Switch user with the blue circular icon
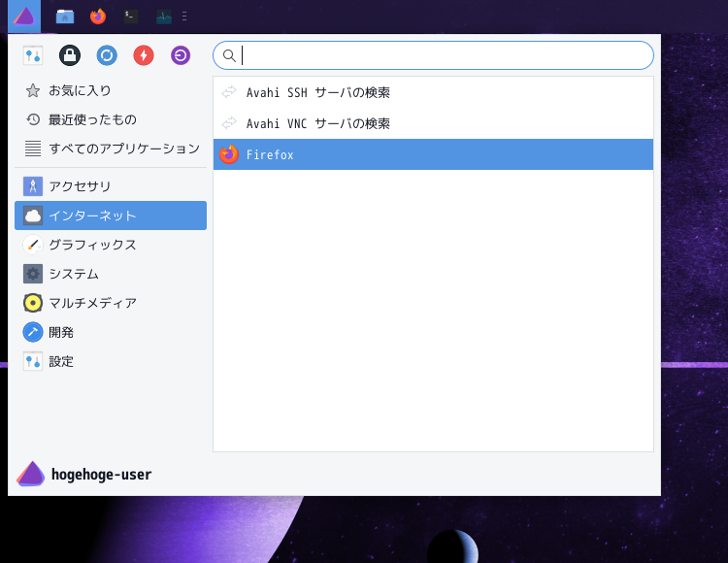728x563 pixels. tap(107, 55)
